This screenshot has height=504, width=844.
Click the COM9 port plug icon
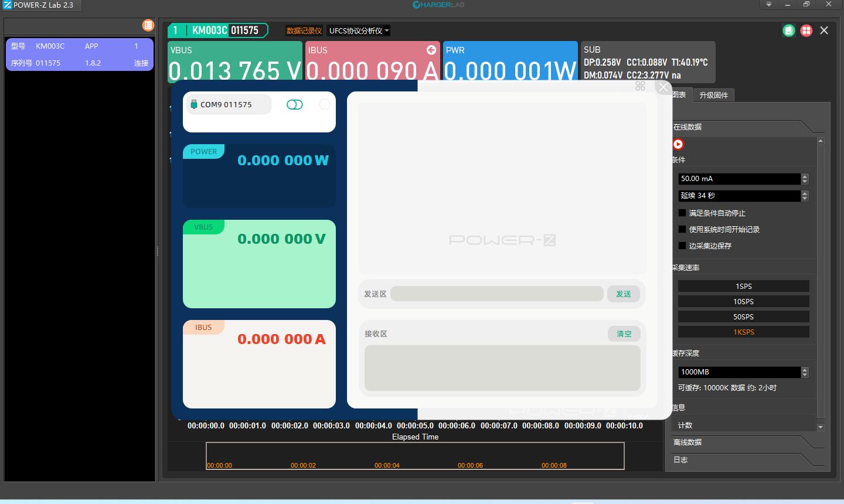(194, 104)
